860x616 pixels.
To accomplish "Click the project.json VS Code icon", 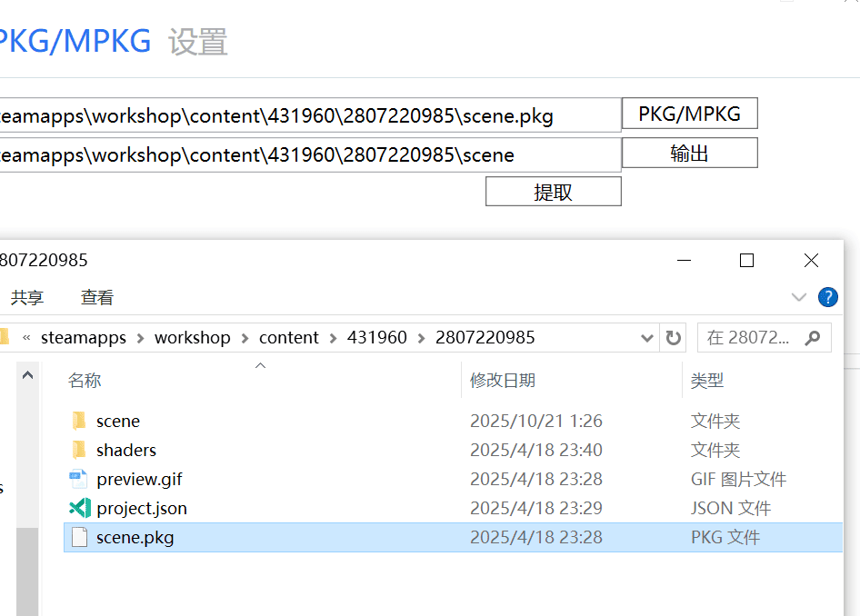I will pos(79,508).
